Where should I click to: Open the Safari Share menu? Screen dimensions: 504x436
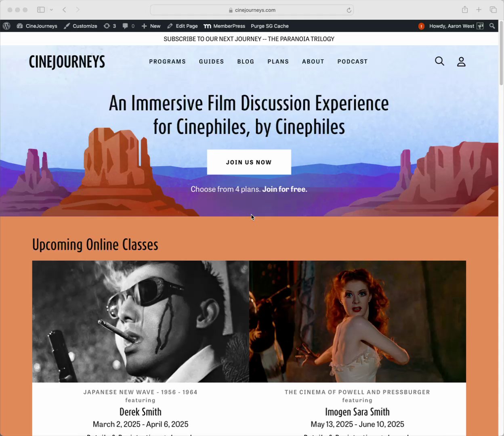coord(465,10)
